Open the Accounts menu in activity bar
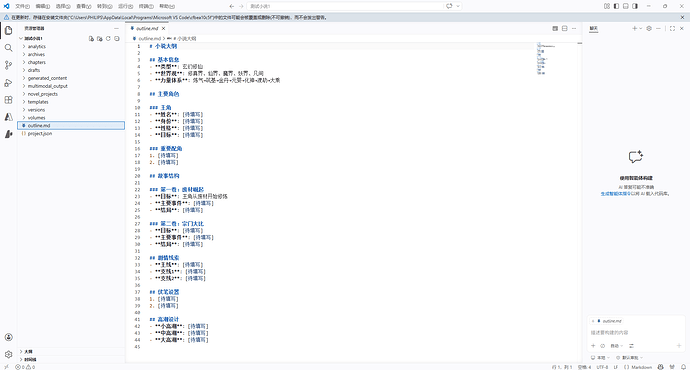690x370 pixels. coord(8,337)
